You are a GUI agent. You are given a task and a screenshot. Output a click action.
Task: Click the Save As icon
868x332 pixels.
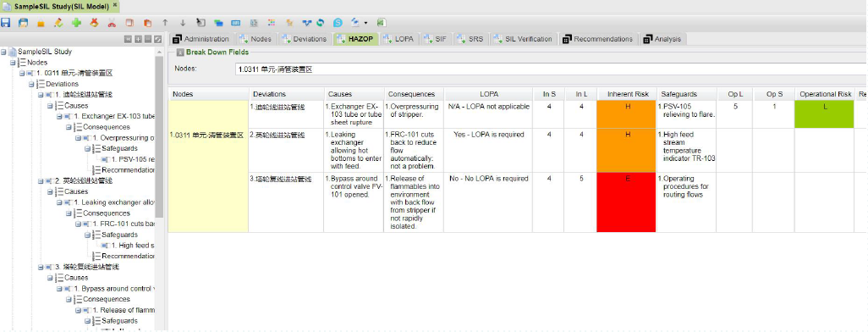[x=23, y=23]
